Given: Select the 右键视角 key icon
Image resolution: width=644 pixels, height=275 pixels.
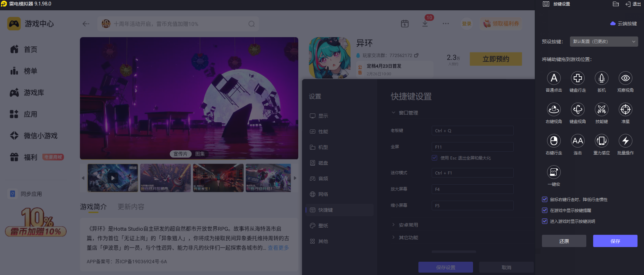Looking at the screenshot, I should [554, 110].
